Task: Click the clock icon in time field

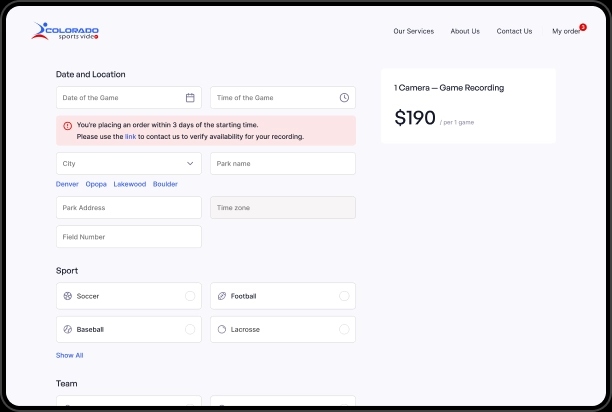Action: coord(344,98)
